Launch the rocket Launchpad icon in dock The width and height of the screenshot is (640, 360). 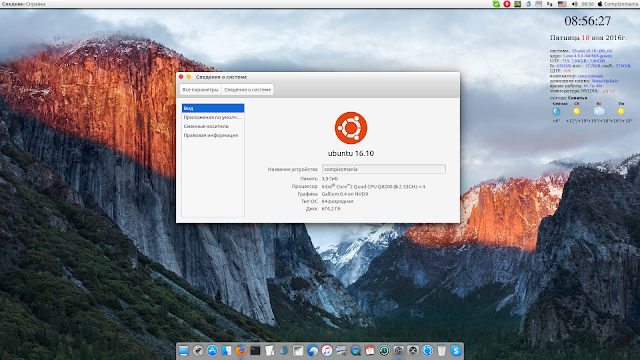pyautogui.click(x=198, y=350)
